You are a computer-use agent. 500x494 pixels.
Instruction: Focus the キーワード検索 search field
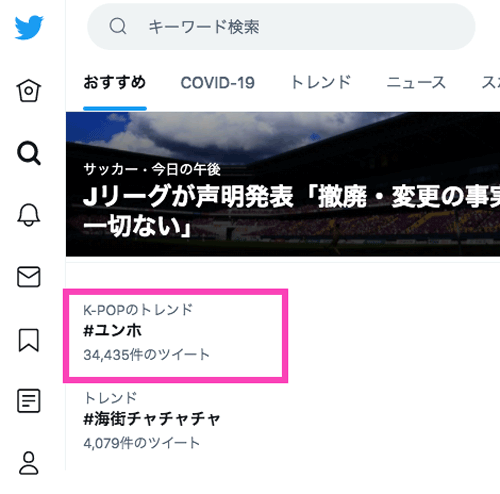(281, 27)
